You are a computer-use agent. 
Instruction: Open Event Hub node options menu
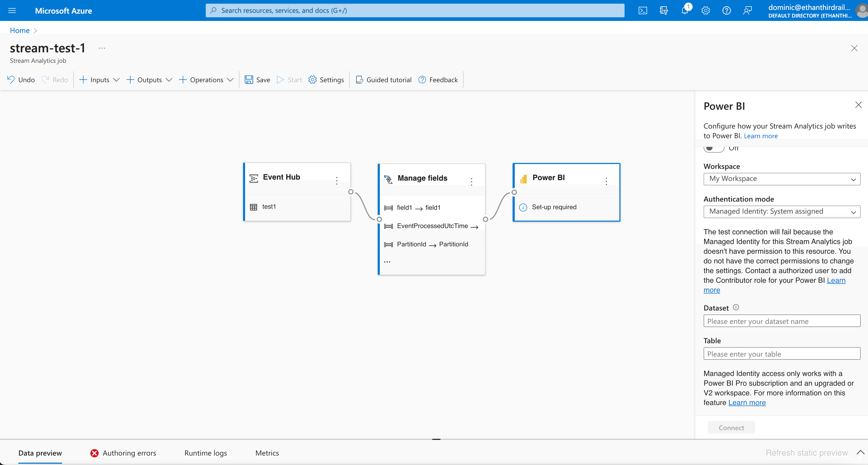pos(337,181)
